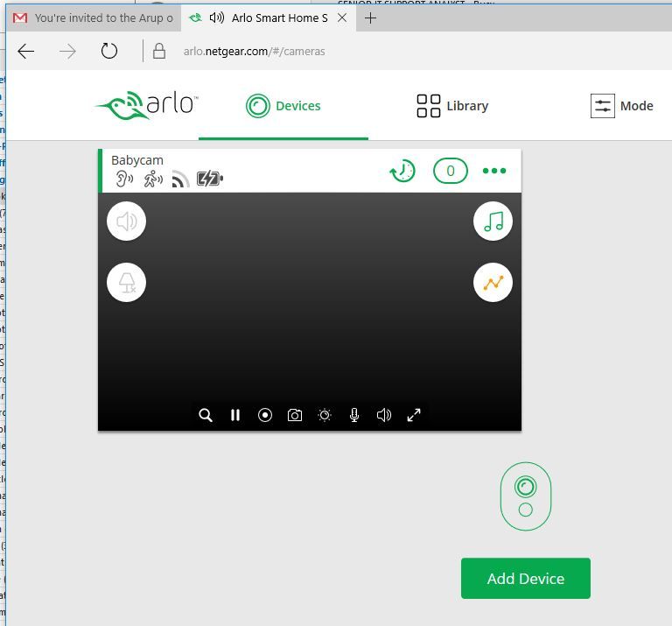Viewport: 672px width, 626px height.
Task: Click the browser forward arrow
Action: click(67, 52)
